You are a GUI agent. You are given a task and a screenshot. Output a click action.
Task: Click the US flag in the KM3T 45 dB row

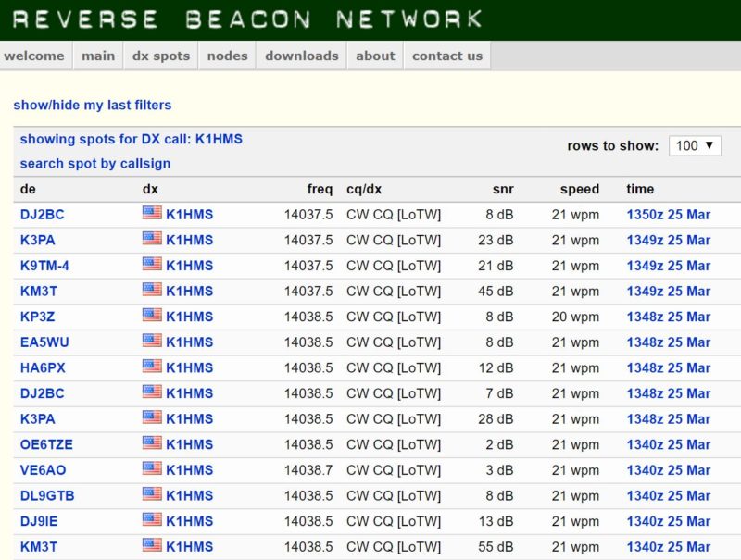click(152, 290)
